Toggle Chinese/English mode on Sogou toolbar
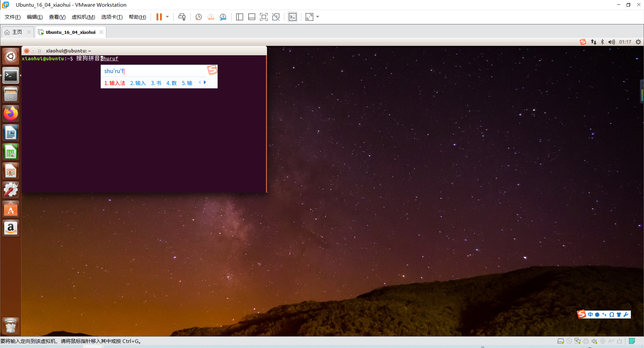 tap(590, 315)
